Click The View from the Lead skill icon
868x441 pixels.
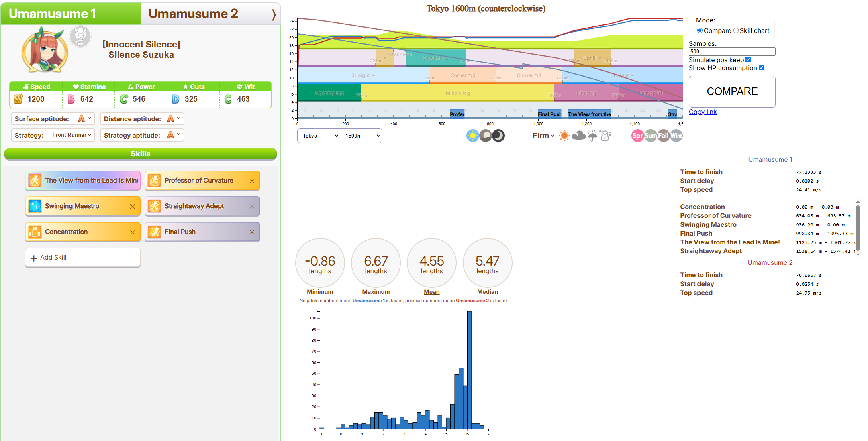pos(35,181)
